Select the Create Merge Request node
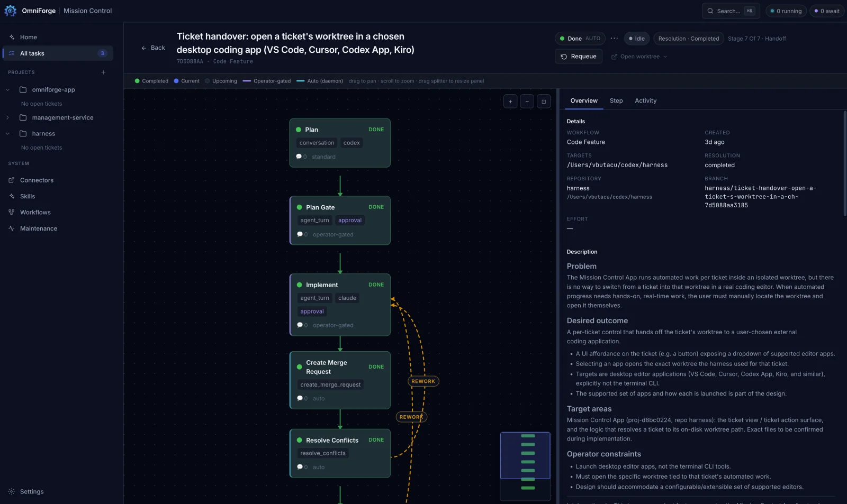 coord(340,380)
